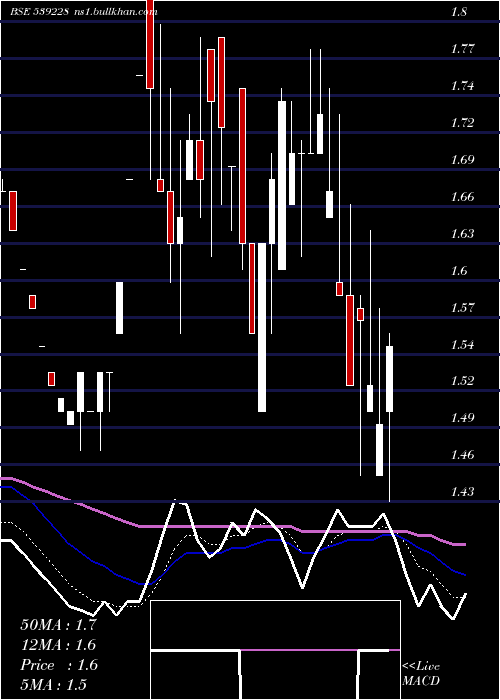Click the 1.6 price axis label
Viewport: 500px width, 700px height.
[459, 271]
